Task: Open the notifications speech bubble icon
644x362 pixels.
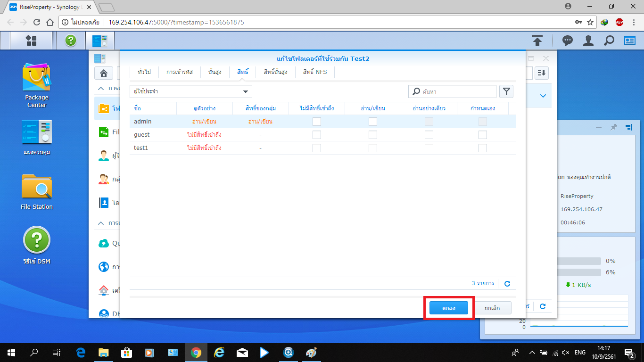Action: tap(568, 41)
